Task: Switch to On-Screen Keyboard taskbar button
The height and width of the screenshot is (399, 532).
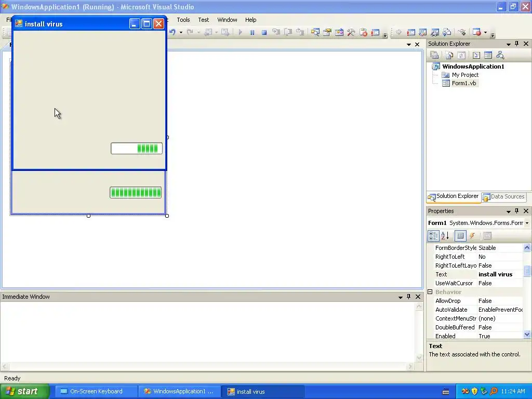Action: 95,391
